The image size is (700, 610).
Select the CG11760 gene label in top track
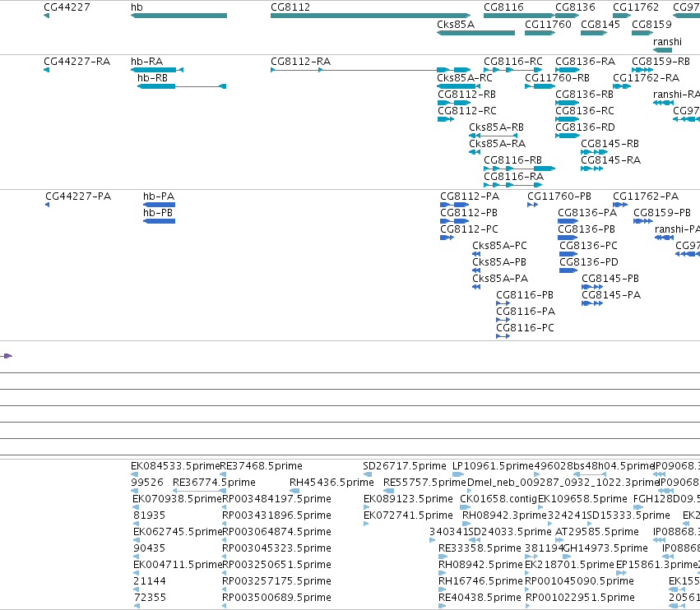pyautogui.click(x=548, y=25)
